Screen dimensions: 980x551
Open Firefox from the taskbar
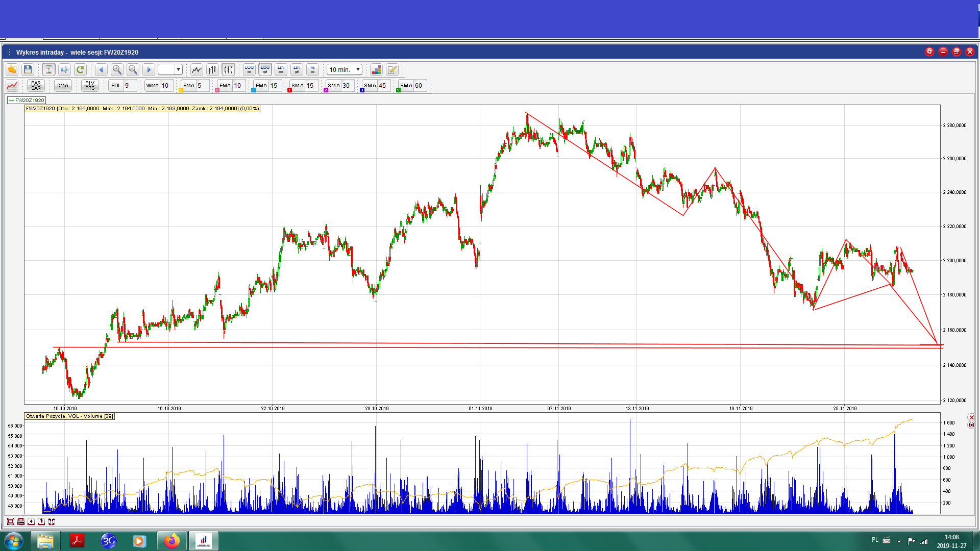click(x=172, y=540)
